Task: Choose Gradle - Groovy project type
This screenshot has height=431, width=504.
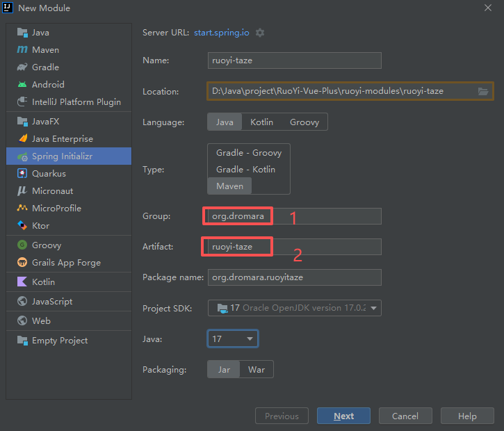Action: click(x=249, y=153)
